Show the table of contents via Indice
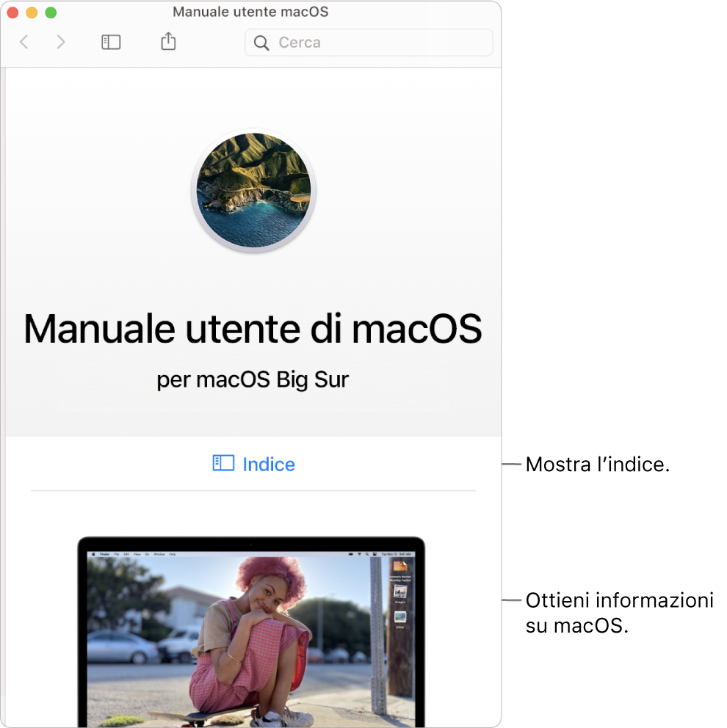The height and width of the screenshot is (728, 727). point(268,463)
